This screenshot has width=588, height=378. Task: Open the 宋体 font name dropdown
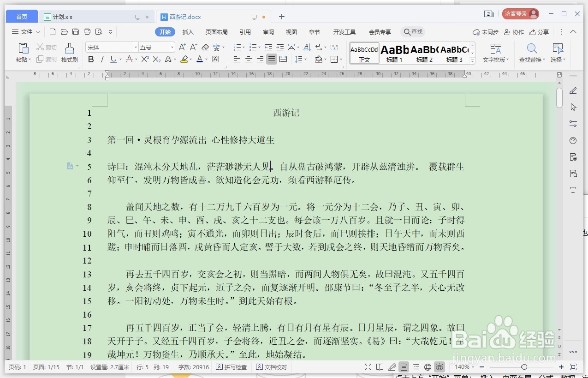tap(136, 47)
